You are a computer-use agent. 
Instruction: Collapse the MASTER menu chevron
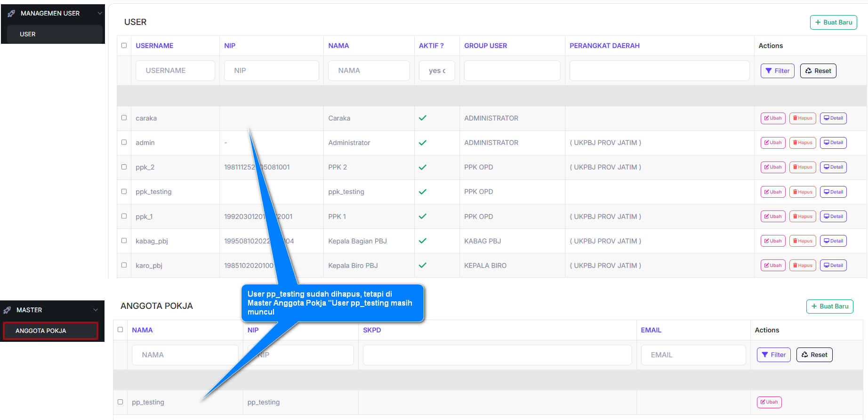[x=96, y=310]
